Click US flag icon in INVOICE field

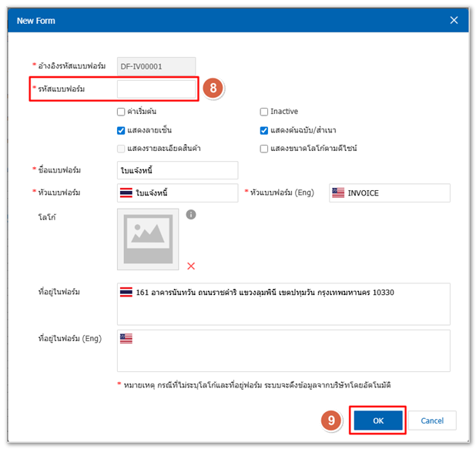(x=337, y=193)
